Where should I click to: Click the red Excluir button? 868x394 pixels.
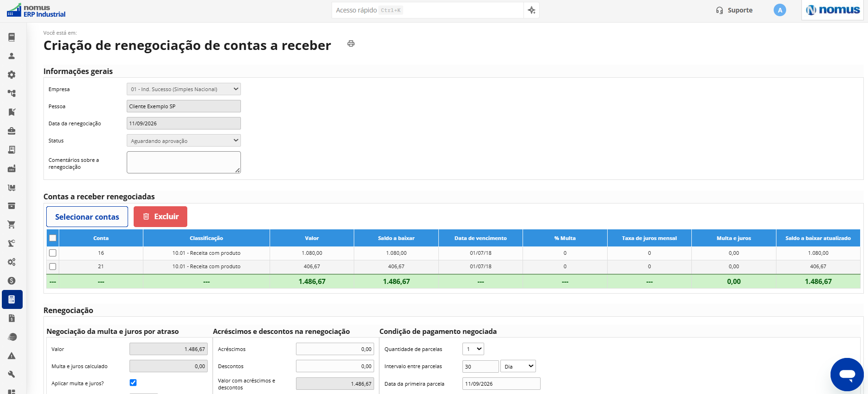click(160, 216)
